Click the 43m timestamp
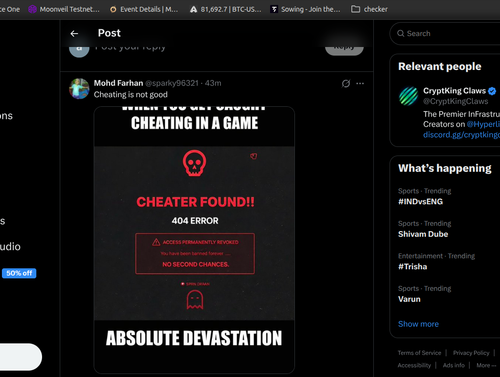Image resolution: width=500 pixels, height=377 pixels. tap(213, 83)
